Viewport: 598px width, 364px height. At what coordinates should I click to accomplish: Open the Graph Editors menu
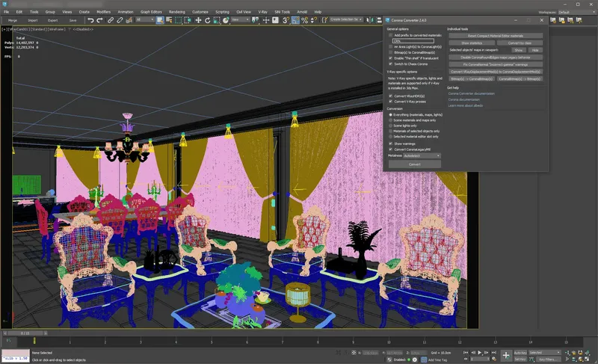click(150, 12)
